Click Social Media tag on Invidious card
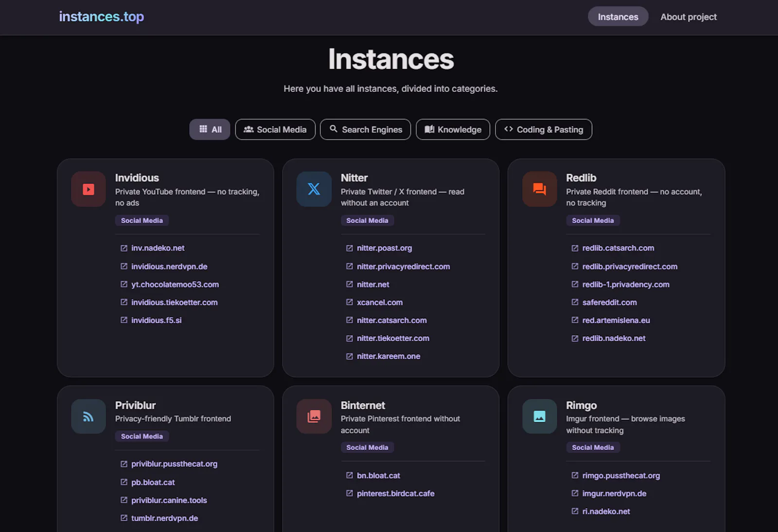Screen dimensions: 778x532 click(142, 221)
